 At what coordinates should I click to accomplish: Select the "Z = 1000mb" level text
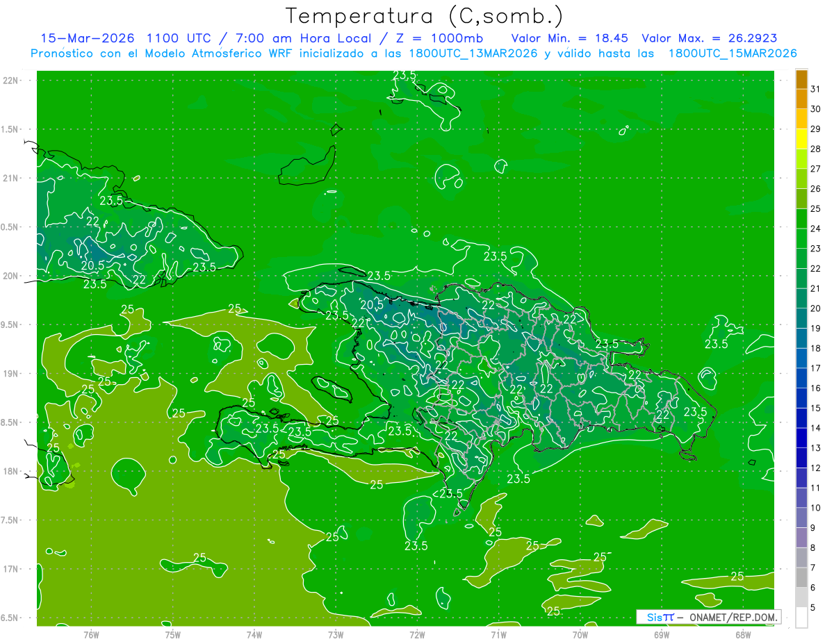pyautogui.click(x=439, y=38)
